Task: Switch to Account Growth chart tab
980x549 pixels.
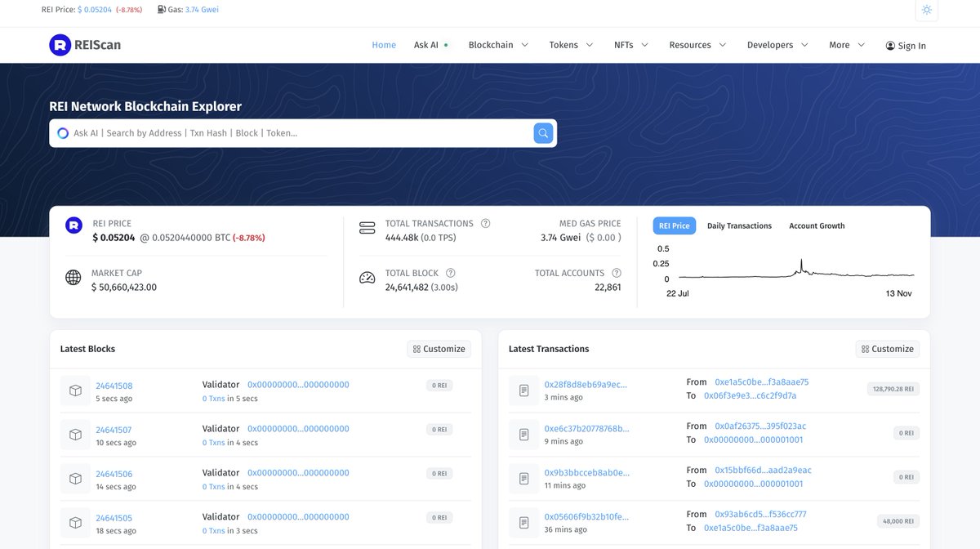Action: point(817,225)
